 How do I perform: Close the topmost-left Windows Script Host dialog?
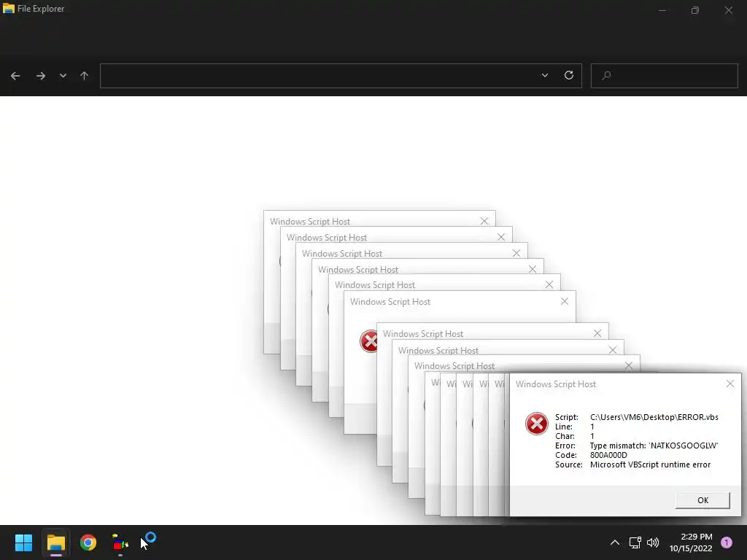pos(484,221)
